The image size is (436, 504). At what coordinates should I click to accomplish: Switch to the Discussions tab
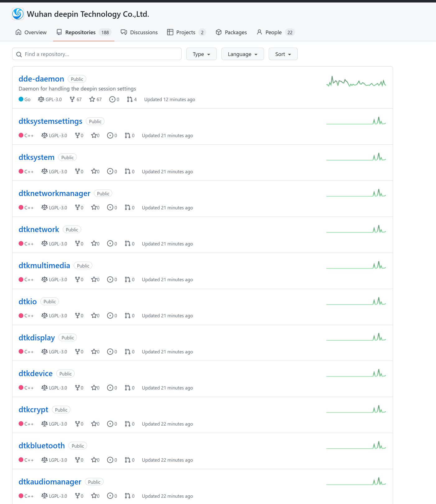point(139,32)
